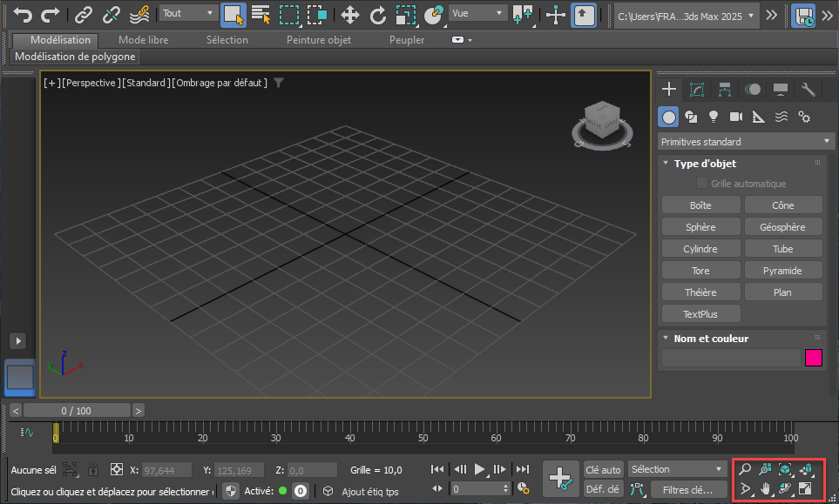
Task: Select the Lights category icon
Action: tap(714, 117)
